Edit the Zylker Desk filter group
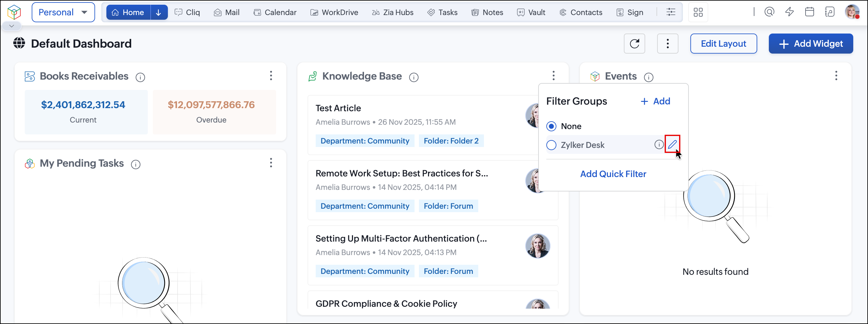 point(672,144)
